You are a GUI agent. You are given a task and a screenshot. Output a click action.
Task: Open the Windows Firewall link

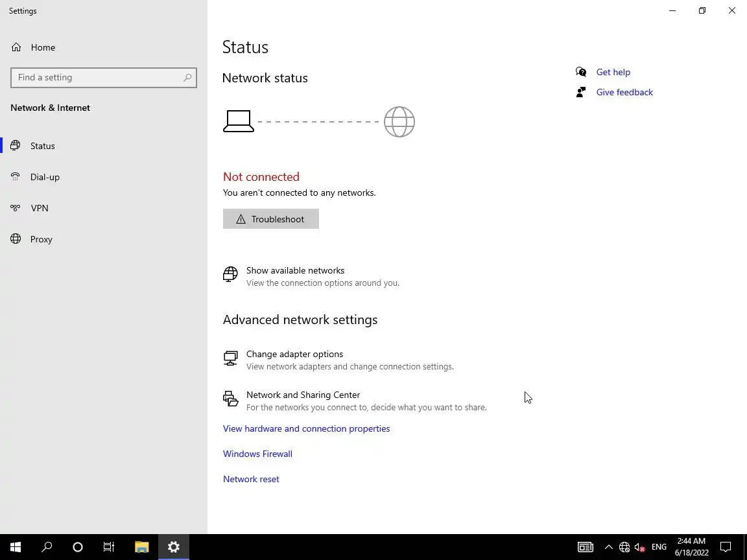(257, 454)
